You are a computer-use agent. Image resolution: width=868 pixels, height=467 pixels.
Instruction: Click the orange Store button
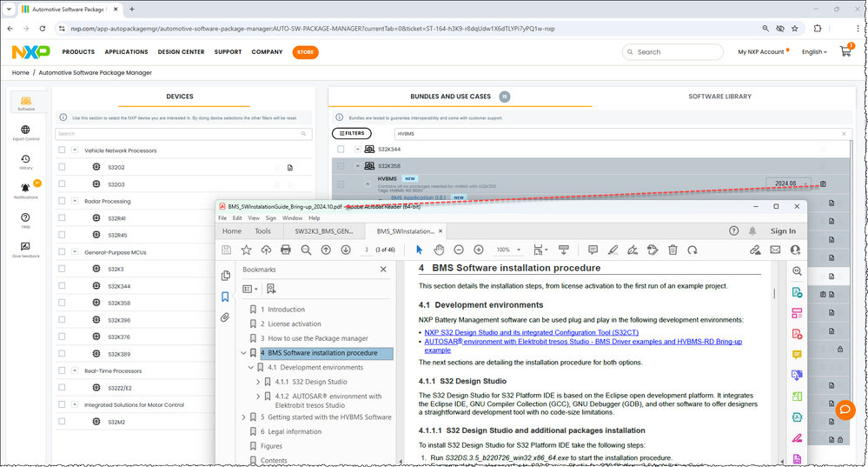[x=305, y=52]
